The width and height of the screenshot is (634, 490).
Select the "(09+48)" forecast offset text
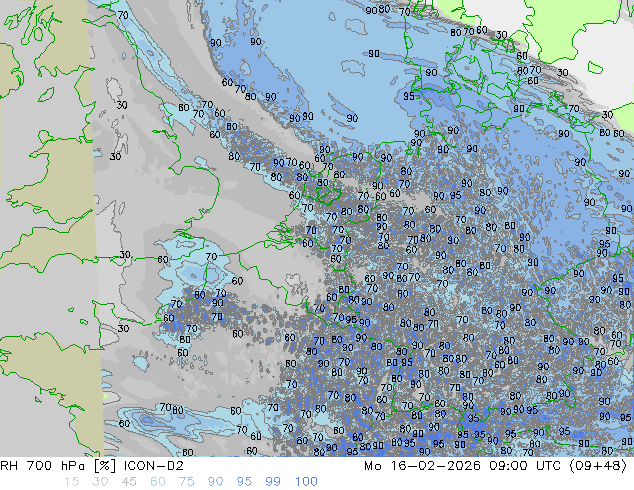coord(597,466)
